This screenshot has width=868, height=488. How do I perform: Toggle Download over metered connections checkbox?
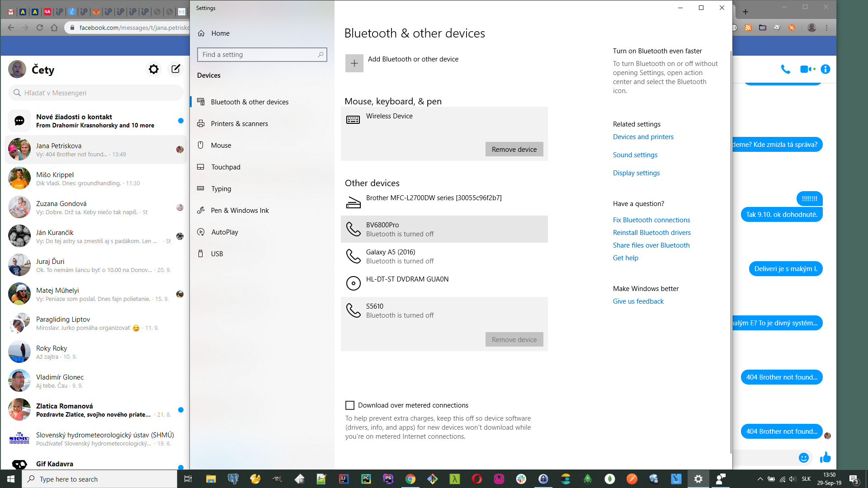[x=350, y=405]
